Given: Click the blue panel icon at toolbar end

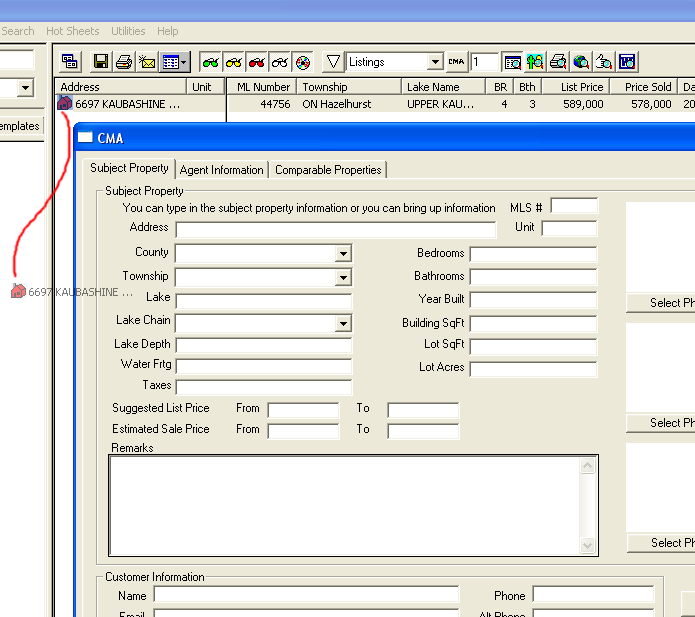Looking at the screenshot, I should [x=627, y=62].
